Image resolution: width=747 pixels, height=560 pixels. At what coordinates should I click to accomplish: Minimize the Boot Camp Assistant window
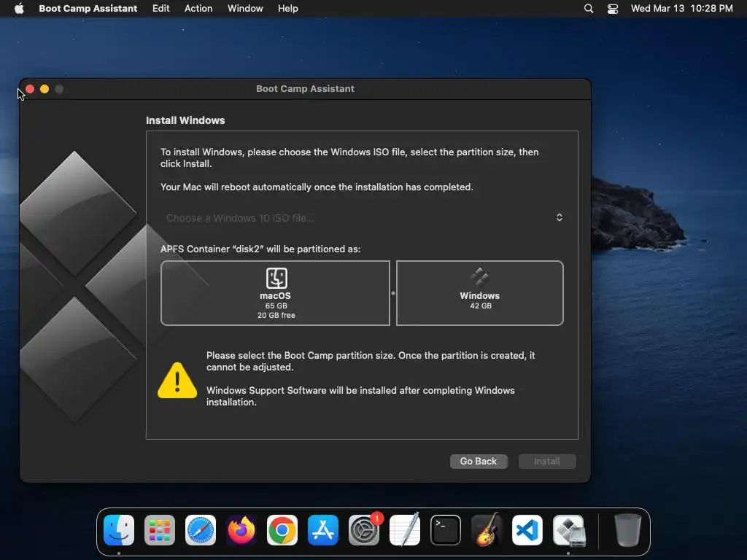pyautogui.click(x=44, y=89)
